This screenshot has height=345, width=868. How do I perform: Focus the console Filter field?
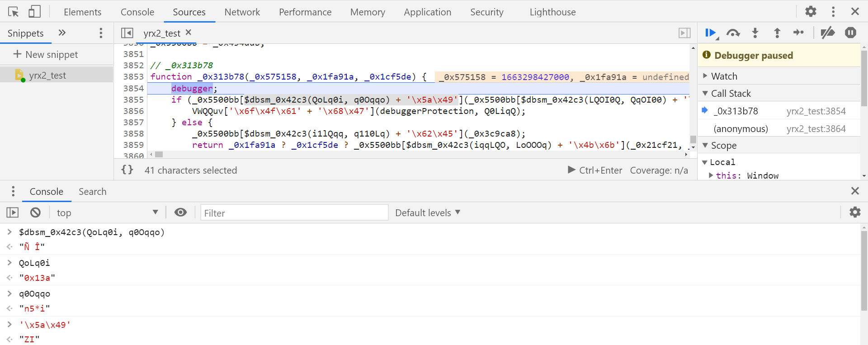(x=294, y=213)
